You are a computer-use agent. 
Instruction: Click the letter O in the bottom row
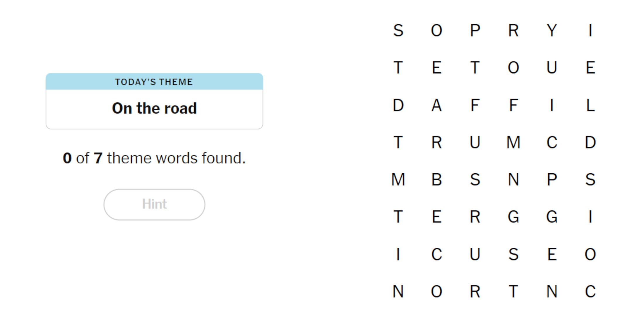tap(437, 291)
